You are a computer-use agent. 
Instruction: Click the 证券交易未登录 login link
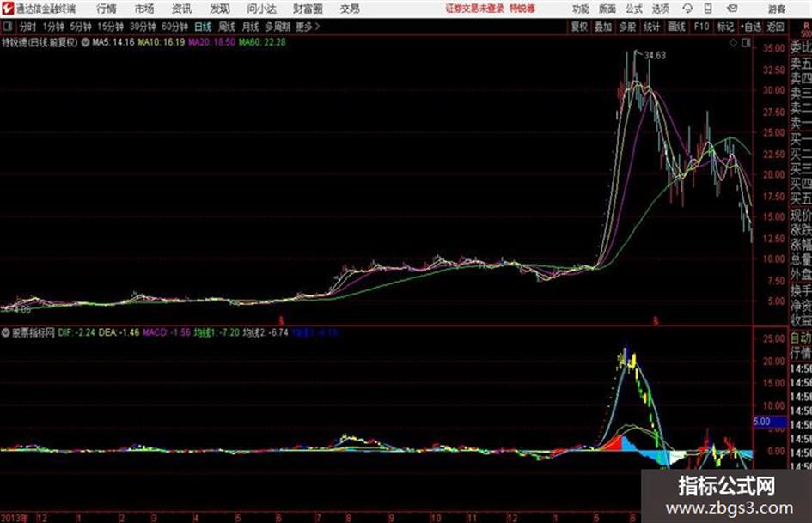[x=475, y=9]
